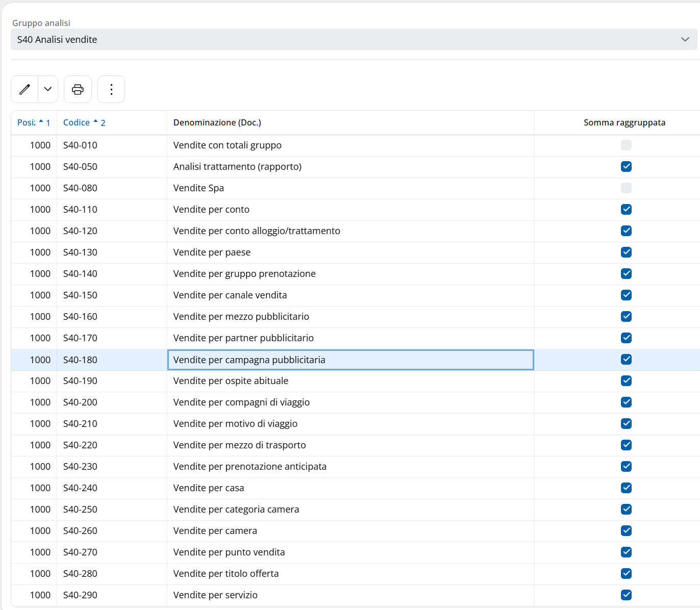Sort by Posi. column header
Image resolution: width=700 pixels, height=610 pixels.
pos(27,122)
